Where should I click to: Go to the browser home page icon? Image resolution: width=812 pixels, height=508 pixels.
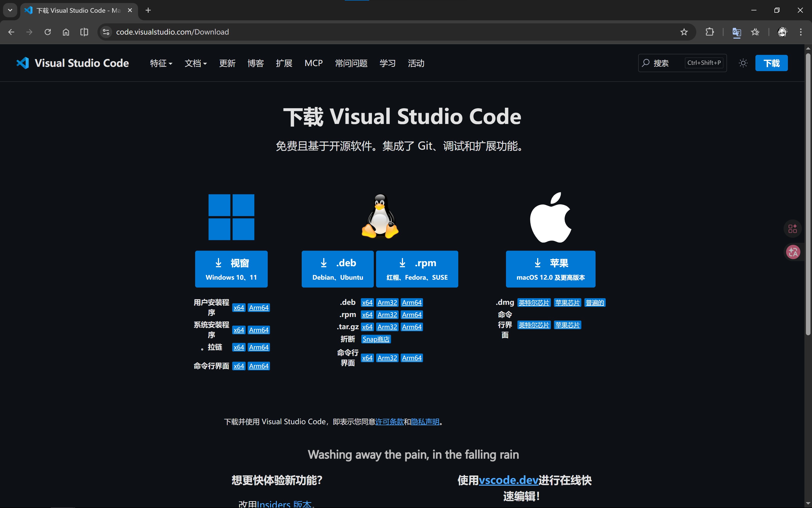(66, 32)
